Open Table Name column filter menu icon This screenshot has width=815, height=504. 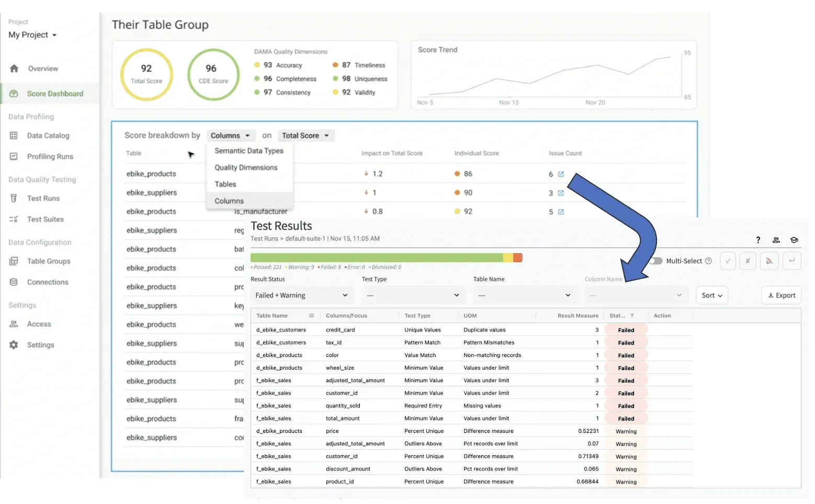tap(311, 316)
